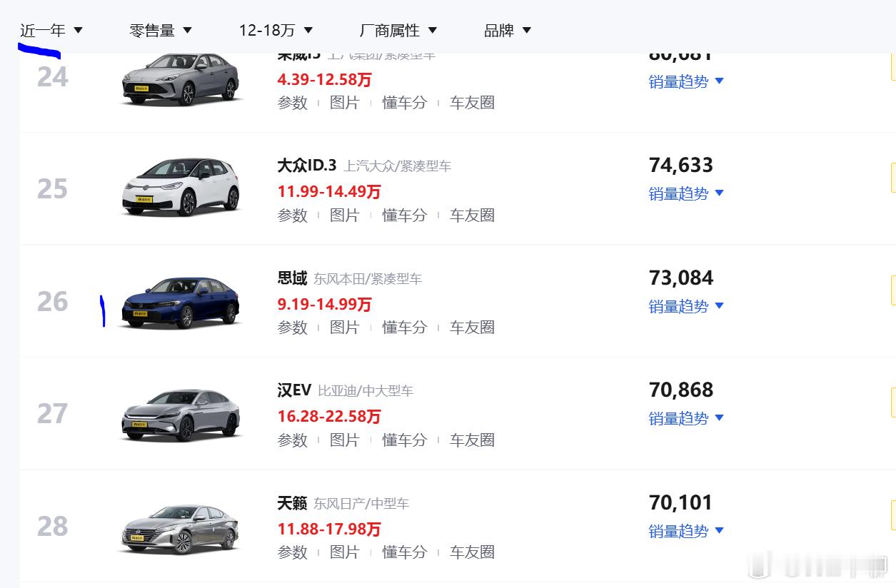The width and height of the screenshot is (896, 588).
Task: Open the 品牌 brand filter
Action: coord(508,30)
